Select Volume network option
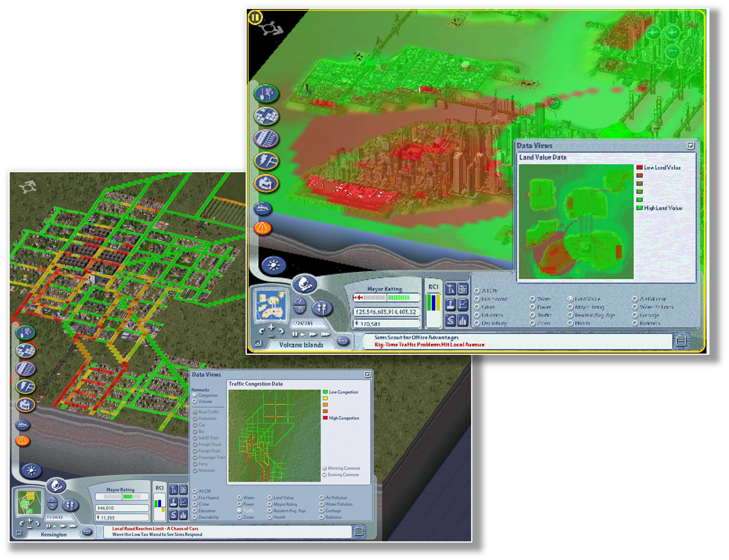 (202, 402)
